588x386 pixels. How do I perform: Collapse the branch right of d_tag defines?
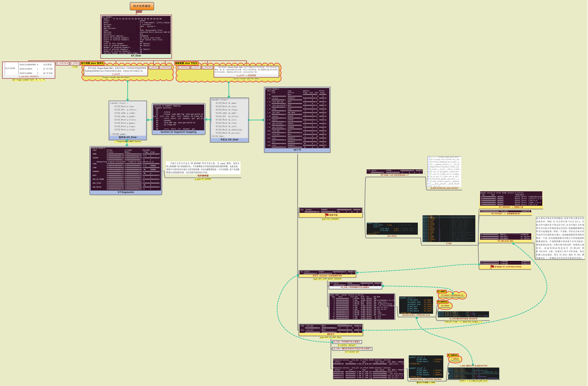click(x=477, y=230)
